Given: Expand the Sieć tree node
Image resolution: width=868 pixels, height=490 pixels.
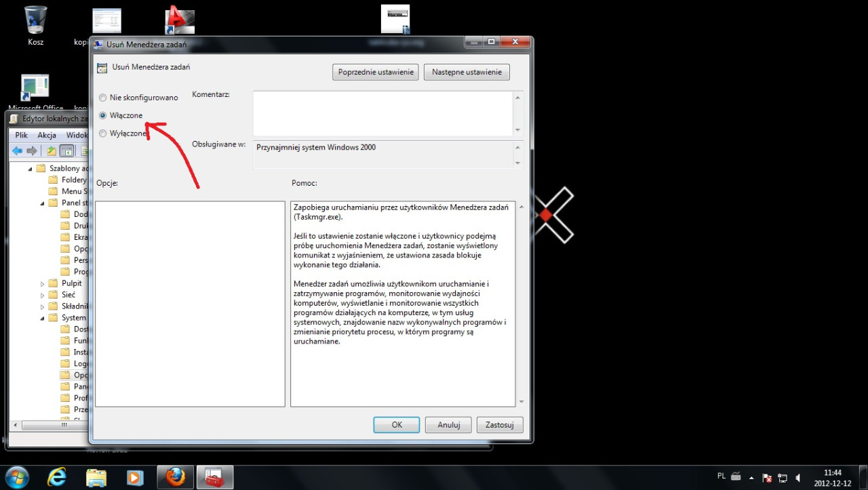Looking at the screenshot, I should click(x=42, y=295).
